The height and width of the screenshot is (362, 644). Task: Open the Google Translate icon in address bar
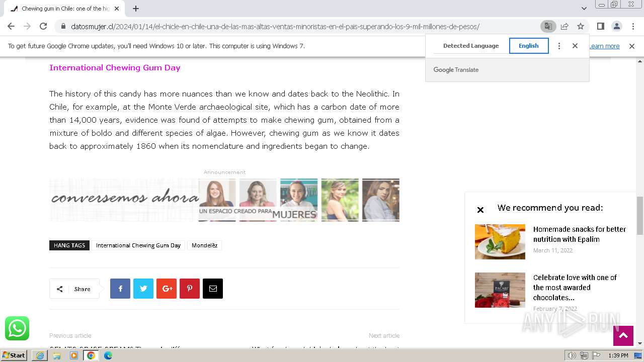pyautogui.click(x=548, y=26)
